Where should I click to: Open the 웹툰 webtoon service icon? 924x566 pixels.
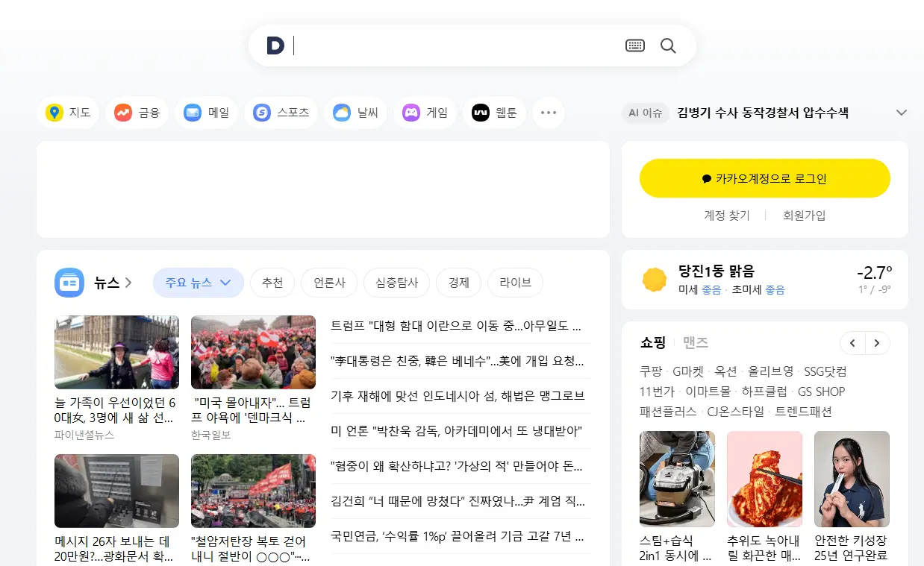tap(478, 112)
